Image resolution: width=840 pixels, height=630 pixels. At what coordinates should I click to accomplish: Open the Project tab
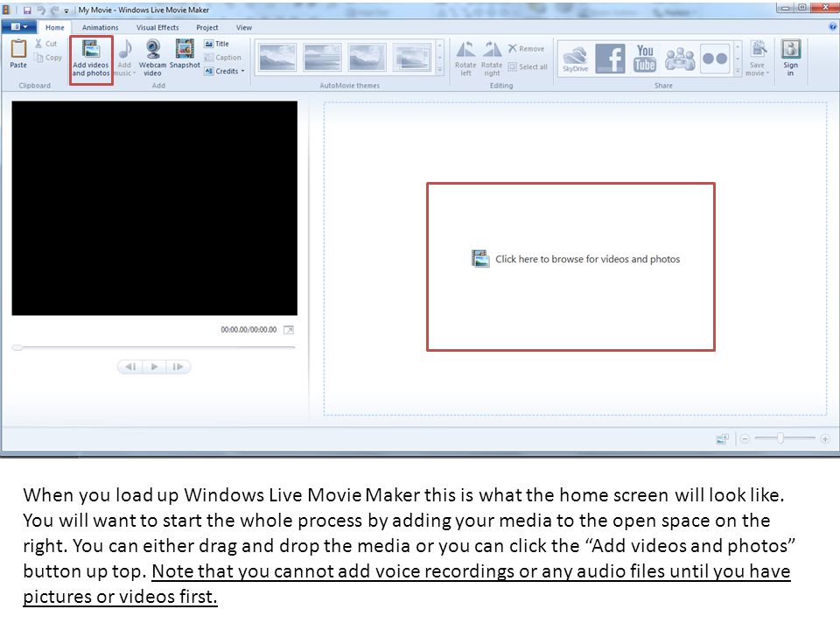pos(206,27)
